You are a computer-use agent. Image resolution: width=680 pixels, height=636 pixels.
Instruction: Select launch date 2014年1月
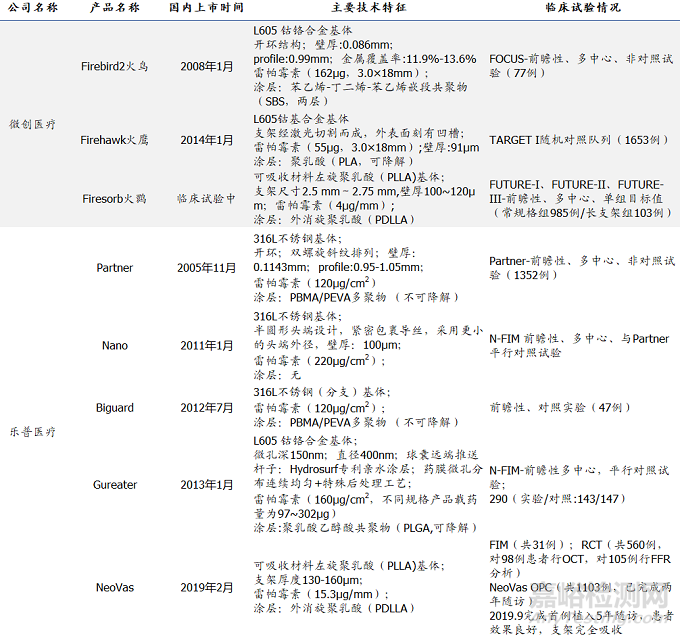pyautogui.click(x=206, y=140)
